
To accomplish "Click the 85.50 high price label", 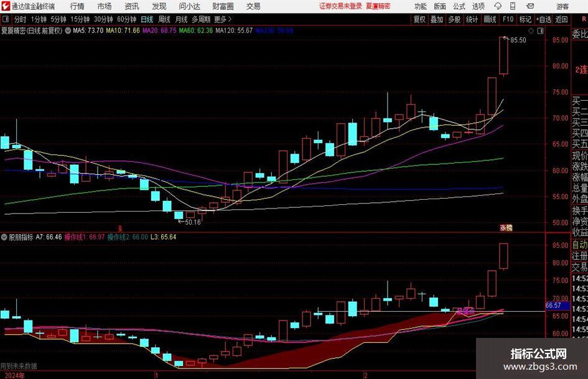I will click(518, 40).
